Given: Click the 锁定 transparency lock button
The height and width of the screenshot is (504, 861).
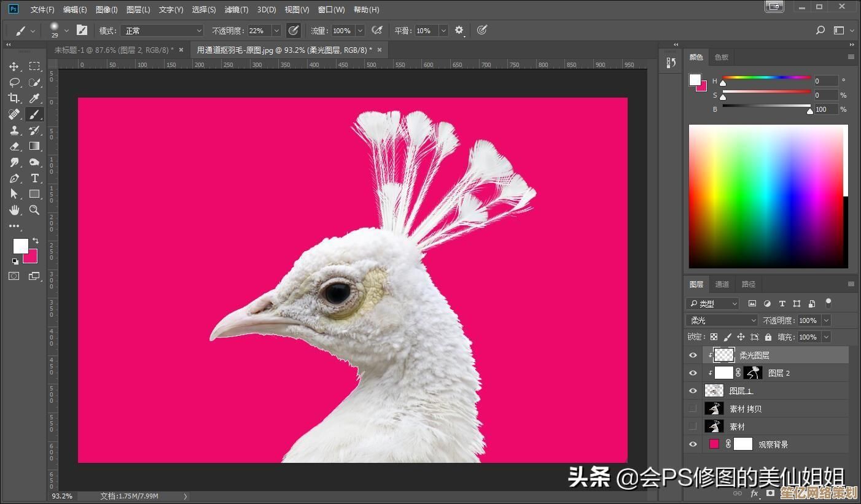Looking at the screenshot, I should (x=714, y=336).
